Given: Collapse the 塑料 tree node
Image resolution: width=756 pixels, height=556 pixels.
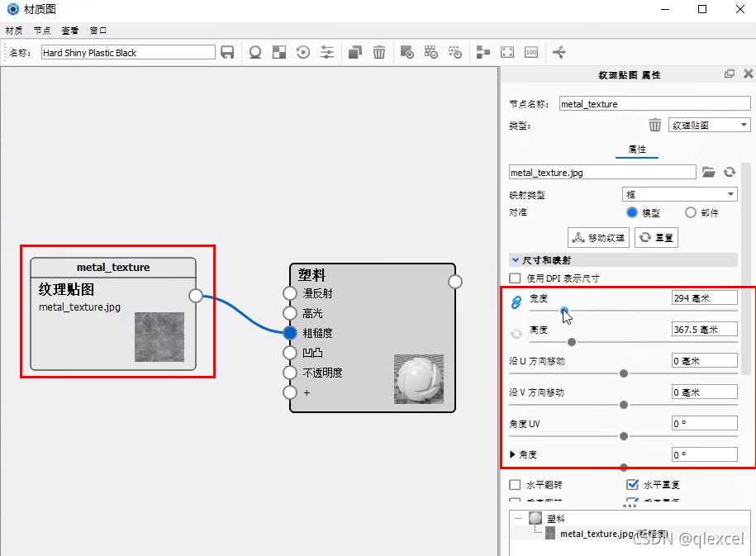Looking at the screenshot, I should (x=518, y=518).
